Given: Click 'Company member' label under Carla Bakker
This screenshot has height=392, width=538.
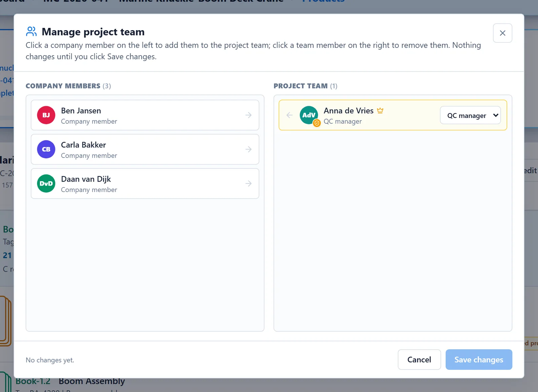Looking at the screenshot, I should pos(89,156).
